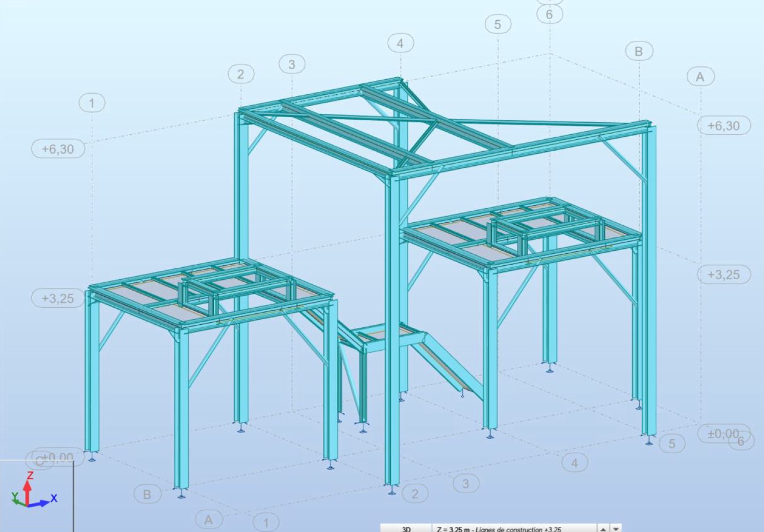Click the ±0,00 level label on the right
The image size is (764, 532).
click(x=723, y=433)
